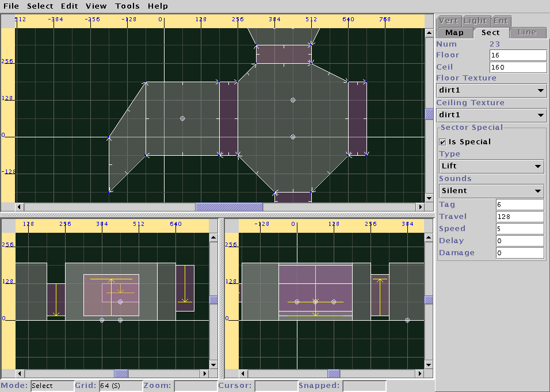Expand the Ceiling Texture dropdown
Image resolution: width=550 pixels, height=392 pixels.
click(491, 116)
